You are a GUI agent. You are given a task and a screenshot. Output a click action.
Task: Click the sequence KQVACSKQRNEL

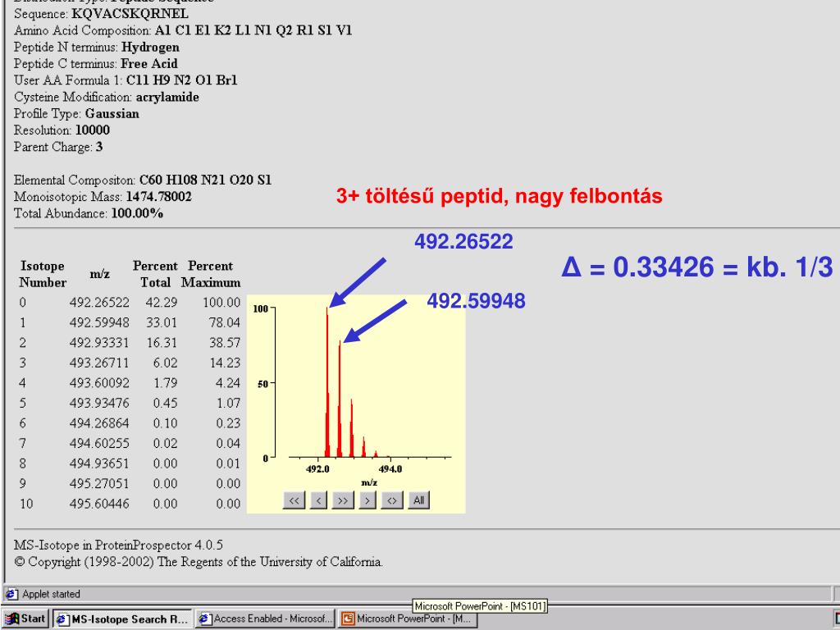click(130, 13)
